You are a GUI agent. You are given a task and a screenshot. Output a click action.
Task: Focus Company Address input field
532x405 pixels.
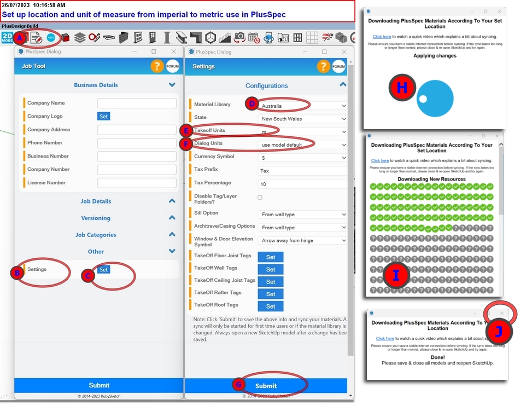[x=137, y=130]
